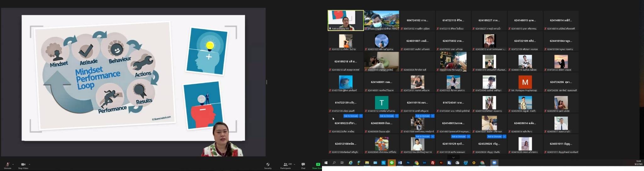
Task: Switch to Zoom taskbar icon
Action: 494,163
